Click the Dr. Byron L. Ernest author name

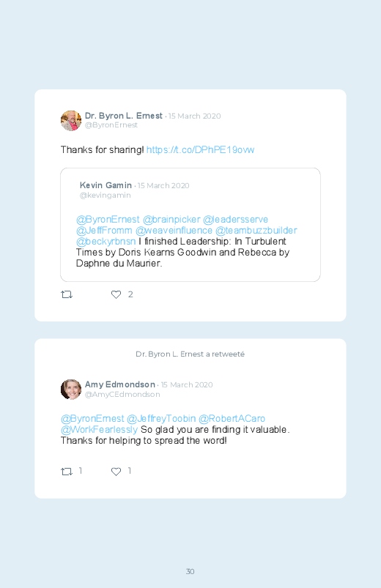[x=124, y=116]
